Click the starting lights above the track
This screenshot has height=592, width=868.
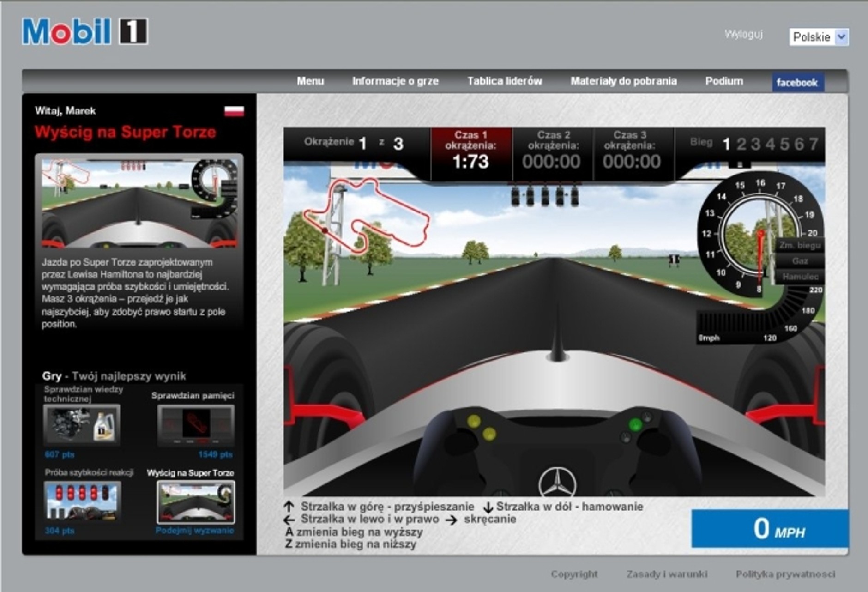545,196
